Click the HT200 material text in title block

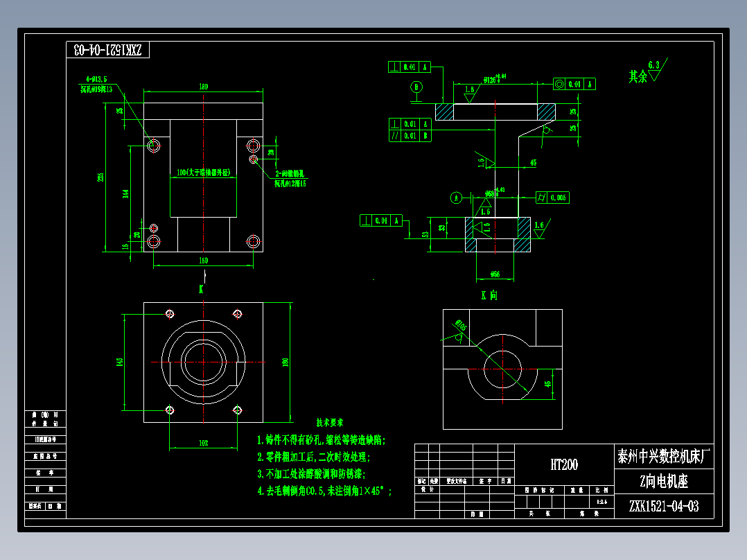coord(564,464)
